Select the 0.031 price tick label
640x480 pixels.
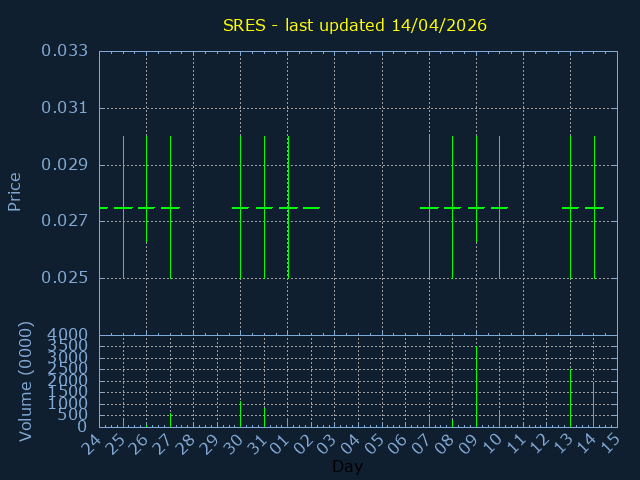[64, 108]
